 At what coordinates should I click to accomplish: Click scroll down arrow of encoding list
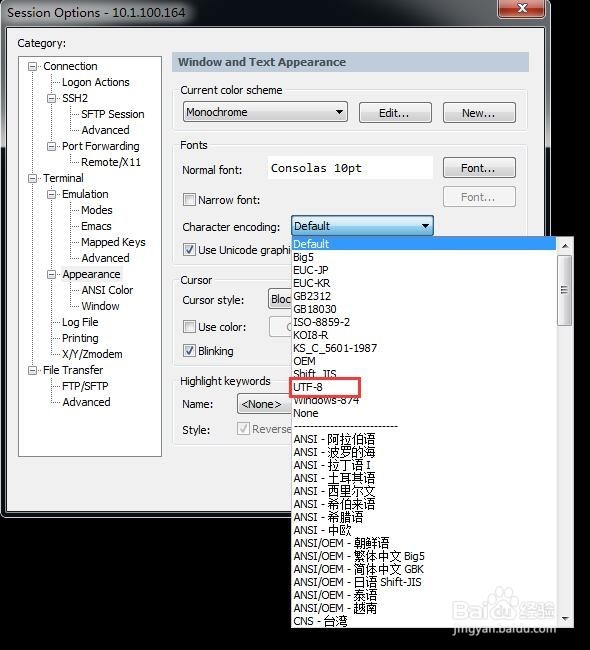564,619
